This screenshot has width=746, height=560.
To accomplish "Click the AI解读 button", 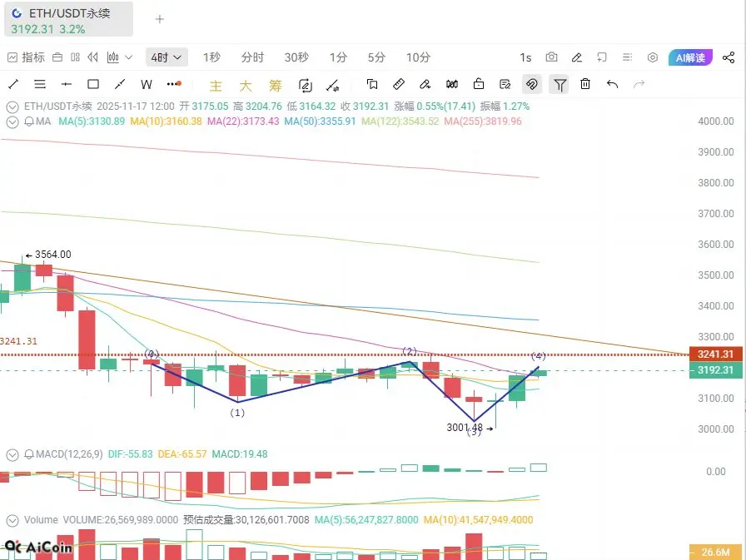I will click(x=690, y=57).
